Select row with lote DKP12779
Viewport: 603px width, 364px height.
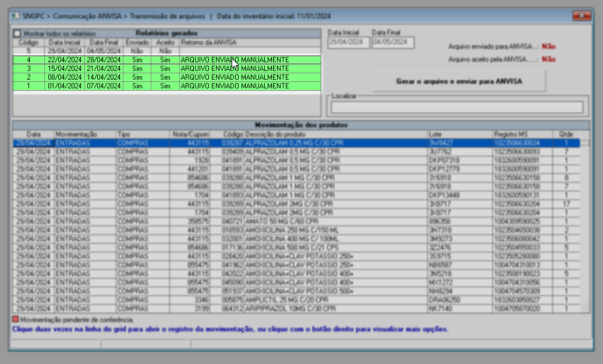(x=296, y=169)
